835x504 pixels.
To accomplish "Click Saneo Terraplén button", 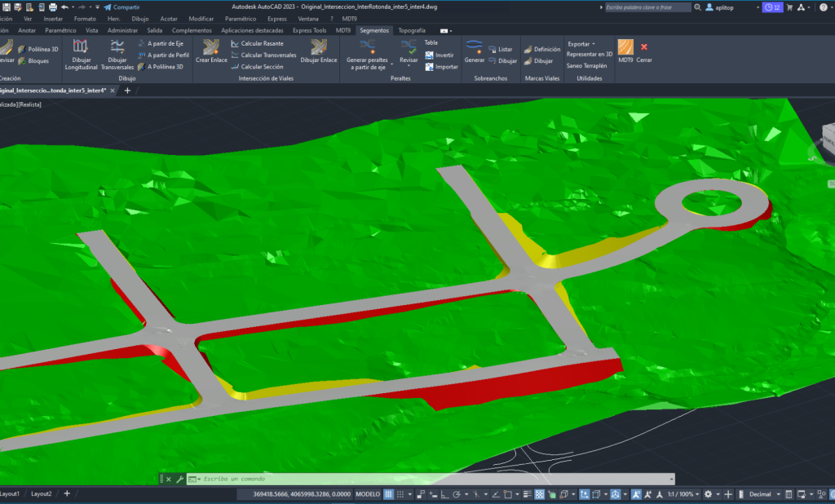I will [586, 65].
